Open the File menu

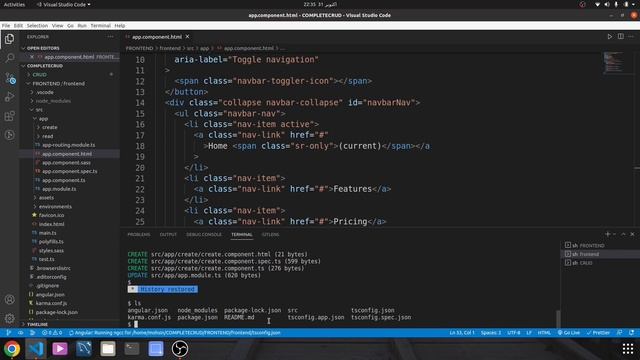pos(6,25)
